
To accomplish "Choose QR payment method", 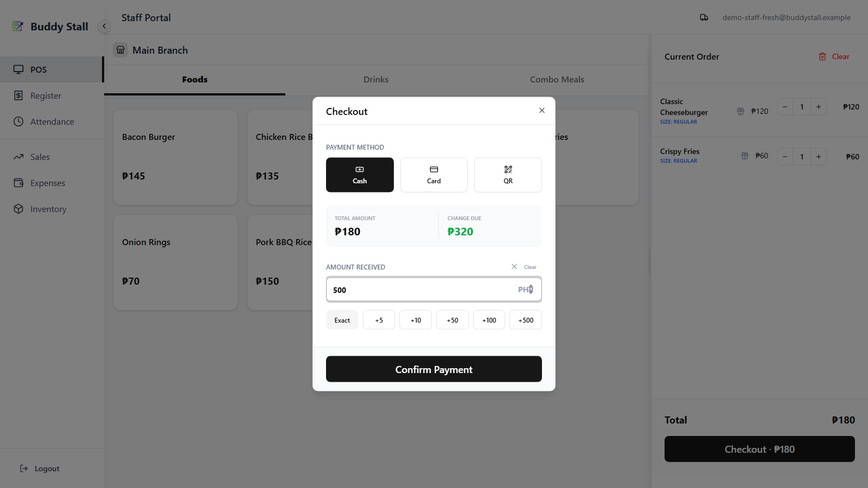I will click(508, 175).
